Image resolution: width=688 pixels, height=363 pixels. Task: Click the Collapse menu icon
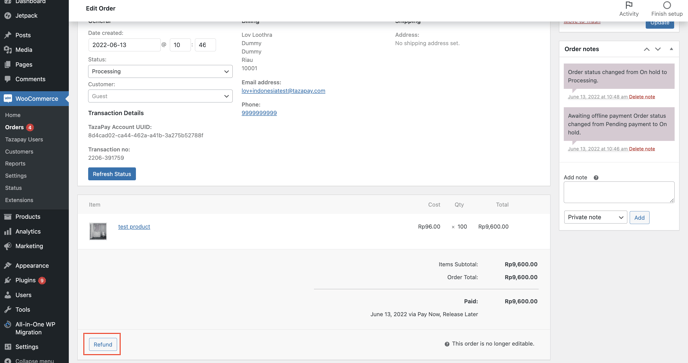[x=7, y=361]
